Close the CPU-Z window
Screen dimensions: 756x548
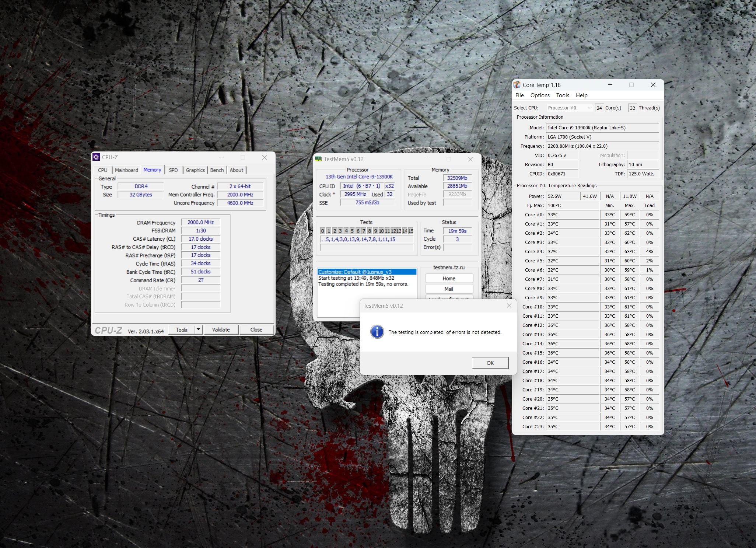point(264,157)
